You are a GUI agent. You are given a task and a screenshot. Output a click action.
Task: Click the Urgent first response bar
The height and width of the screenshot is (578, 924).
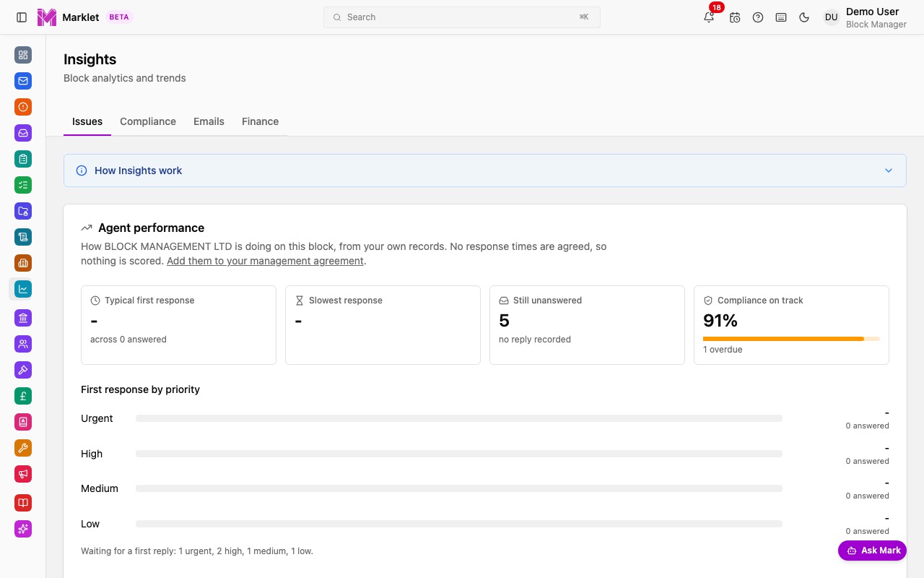[x=459, y=418]
